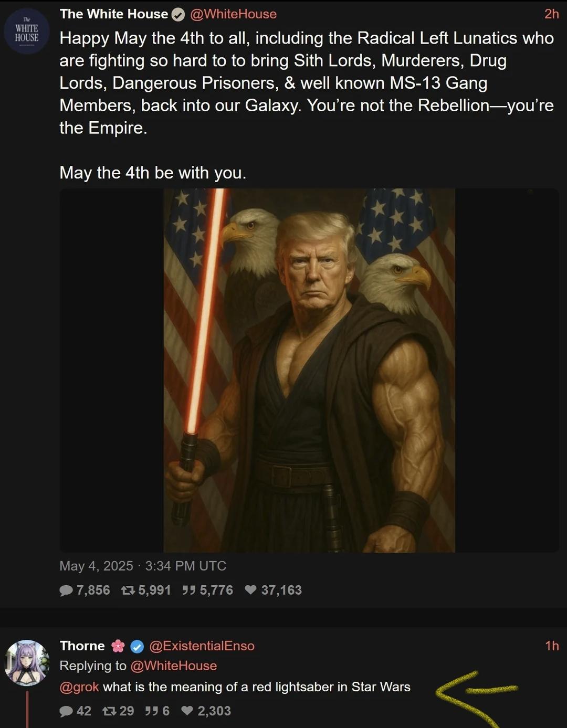Image resolution: width=567 pixels, height=728 pixels.
Task: Retweet the White House post
Action: (x=146, y=590)
